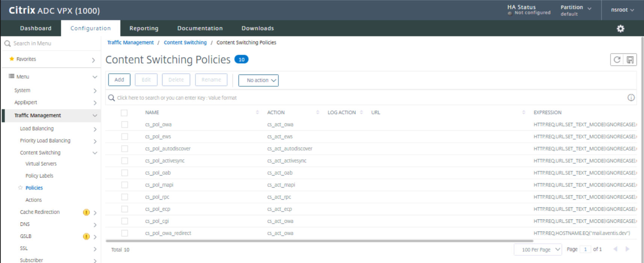This screenshot has width=644, height=263.
Task: Check the cs_pol_owa_redirect row checkbox
Action: click(124, 233)
